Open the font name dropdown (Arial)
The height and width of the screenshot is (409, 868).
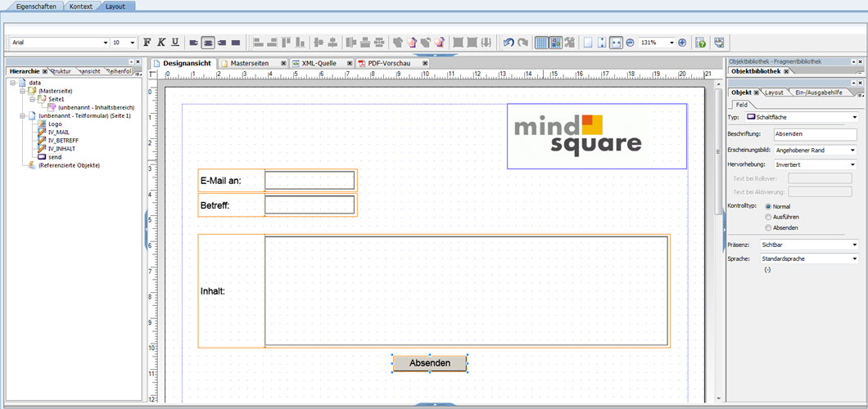[106, 43]
